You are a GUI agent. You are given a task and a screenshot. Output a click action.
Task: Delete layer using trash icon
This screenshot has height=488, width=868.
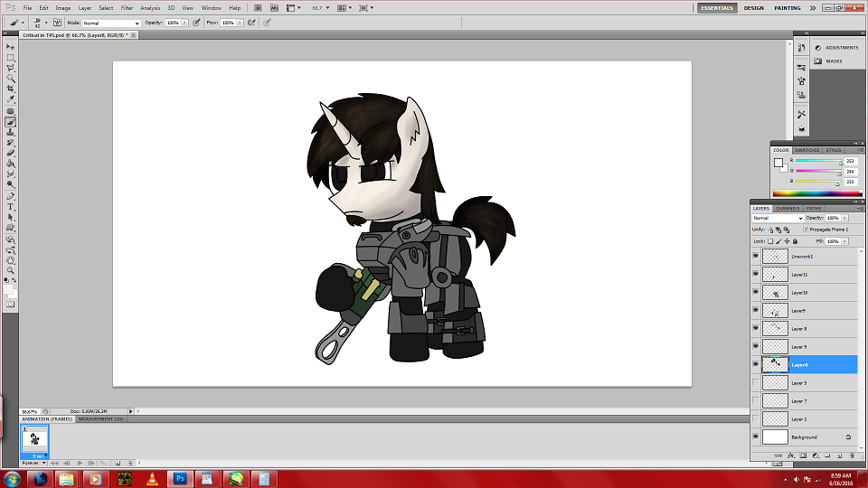click(852, 455)
